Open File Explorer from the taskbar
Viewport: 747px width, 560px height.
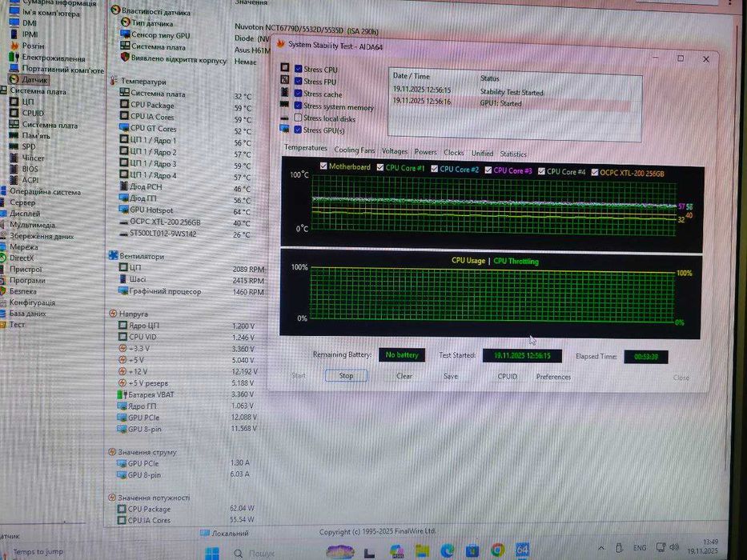click(x=422, y=551)
